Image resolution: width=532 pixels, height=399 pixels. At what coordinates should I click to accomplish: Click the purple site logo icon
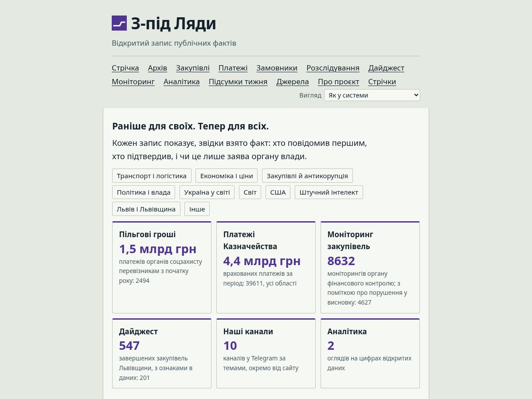(119, 23)
